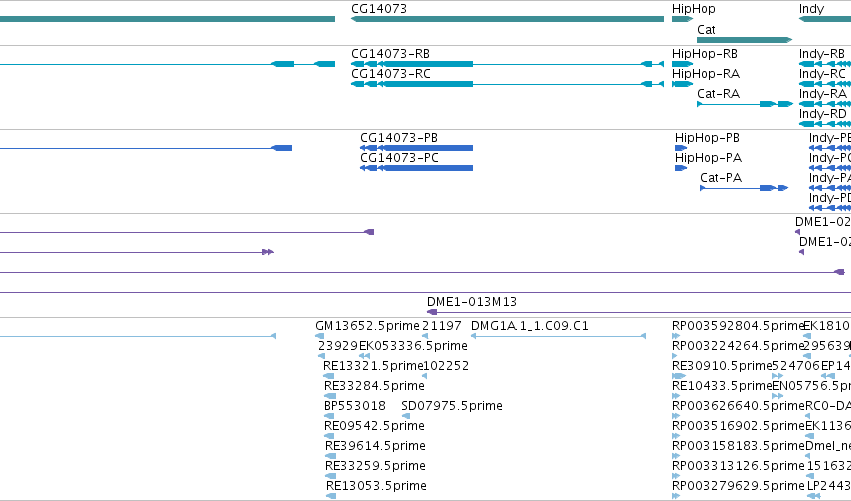Viewport: 851px width, 501px height.
Task: Click the 524706 EST label
Action: click(x=795, y=366)
